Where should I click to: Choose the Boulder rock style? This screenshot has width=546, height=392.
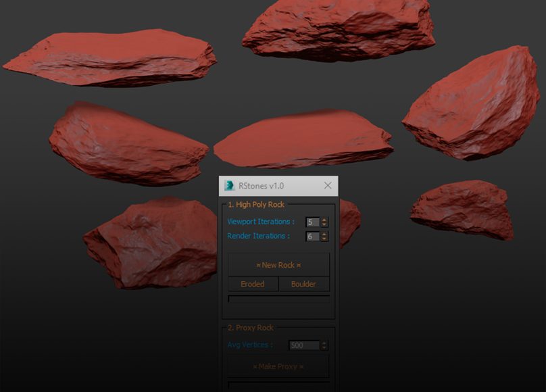tap(303, 284)
